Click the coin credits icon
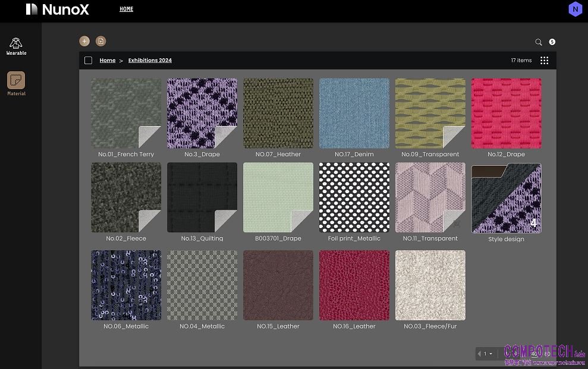This screenshot has width=588, height=369. 552,42
